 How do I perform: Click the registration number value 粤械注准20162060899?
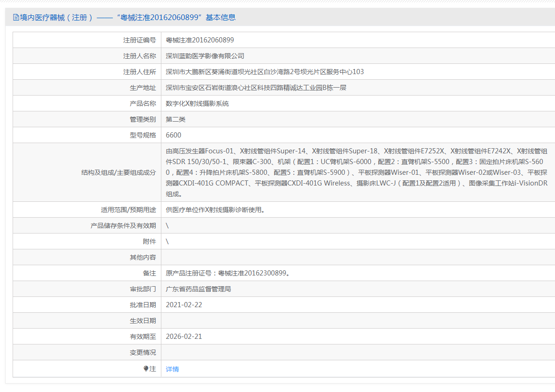click(x=200, y=40)
